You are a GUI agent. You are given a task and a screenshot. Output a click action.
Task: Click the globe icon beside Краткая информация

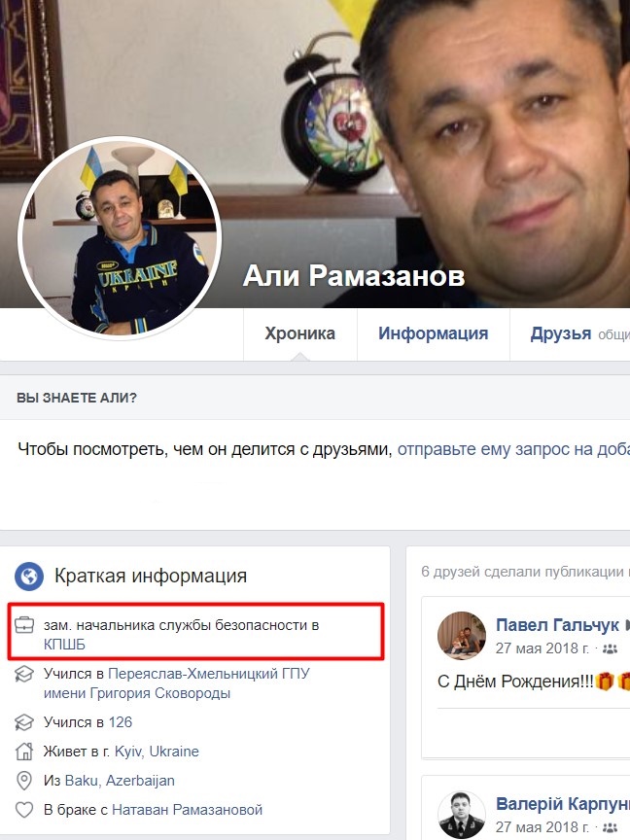29,576
